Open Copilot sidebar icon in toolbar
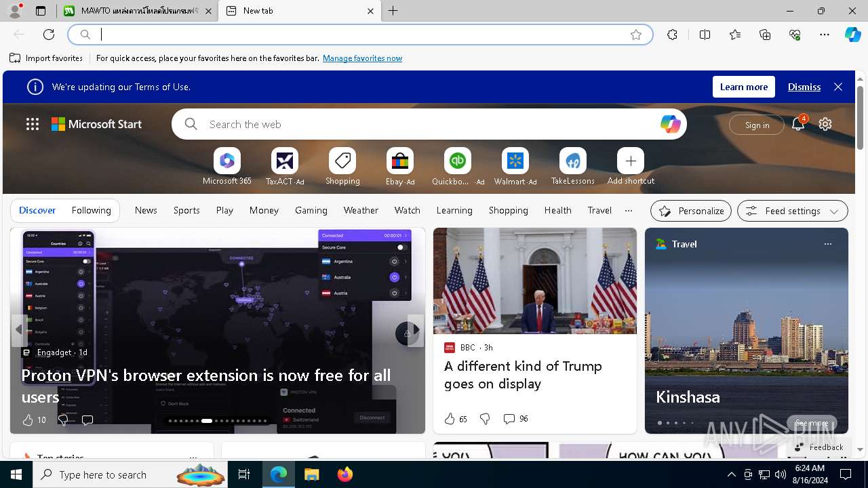This screenshot has width=868, height=488. point(852,35)
